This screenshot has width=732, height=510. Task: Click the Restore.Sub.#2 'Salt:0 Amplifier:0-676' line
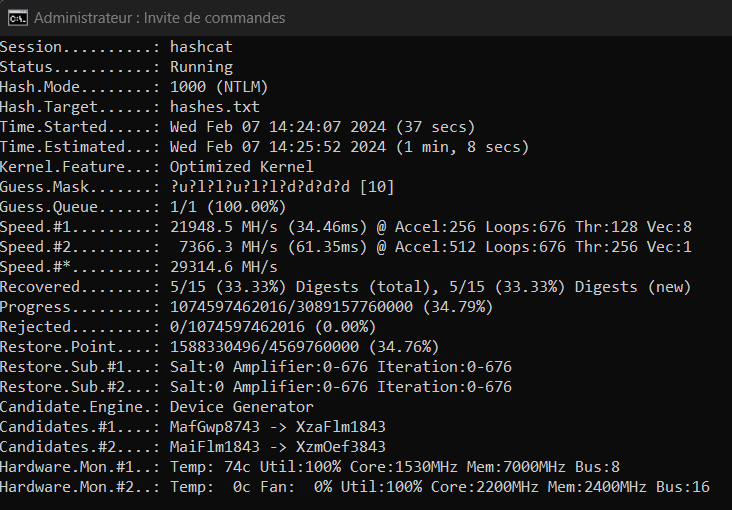[268, 387]
